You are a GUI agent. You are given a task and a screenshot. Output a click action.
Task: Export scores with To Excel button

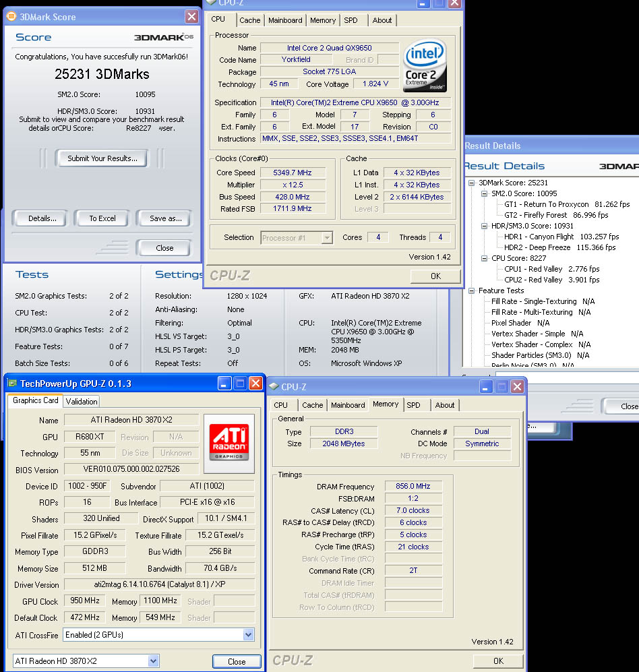pyautogui.click(x=102, y=218)
